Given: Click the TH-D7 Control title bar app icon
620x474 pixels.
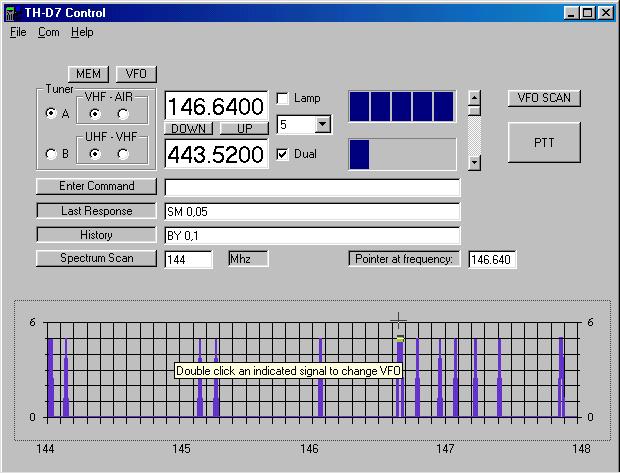Looking at the screenshot, I should (12, 13).
